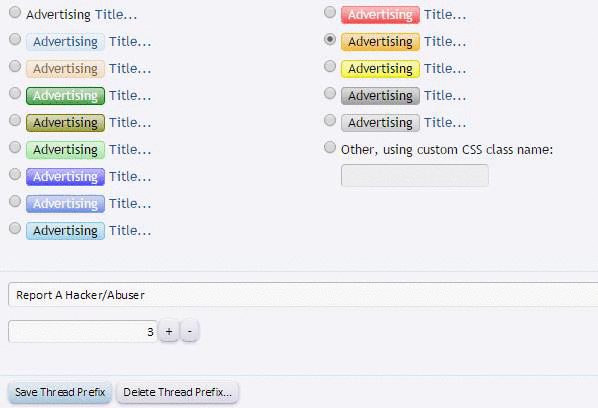Choose the tan Advertising prefix style
Viewport: 598px width, 408px height.
(x=15, y=66)
